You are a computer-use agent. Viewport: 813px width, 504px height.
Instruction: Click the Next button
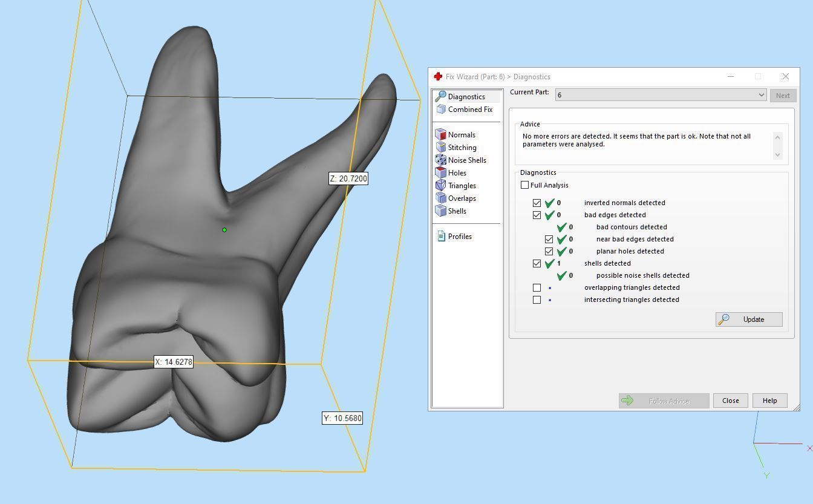tap(783, 96)
